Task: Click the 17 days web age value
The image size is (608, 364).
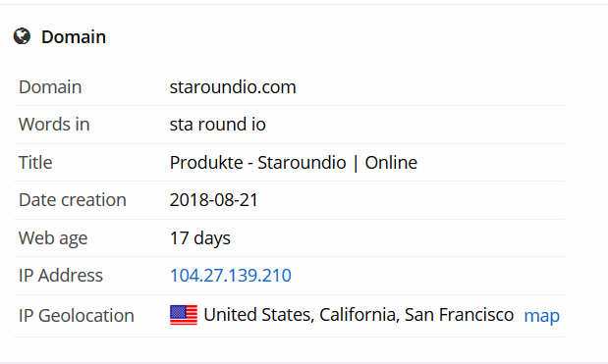Action: tap(200, 237)
